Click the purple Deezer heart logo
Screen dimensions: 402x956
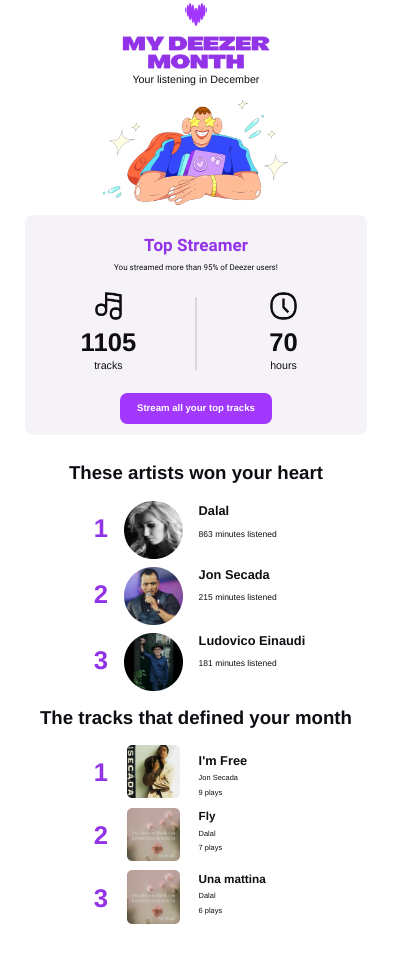(196, 14)
